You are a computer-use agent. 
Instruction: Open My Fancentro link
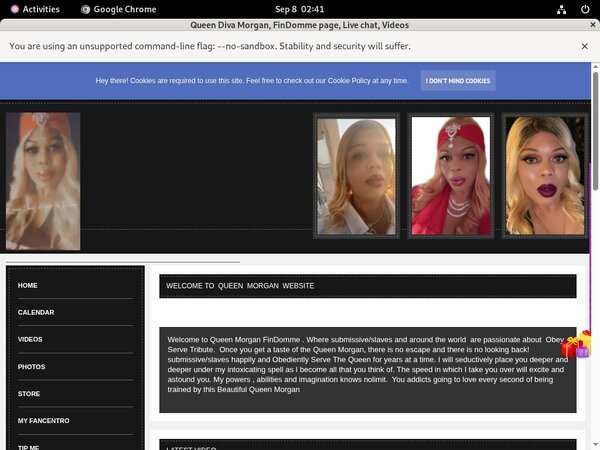click(x=43, y=421)
